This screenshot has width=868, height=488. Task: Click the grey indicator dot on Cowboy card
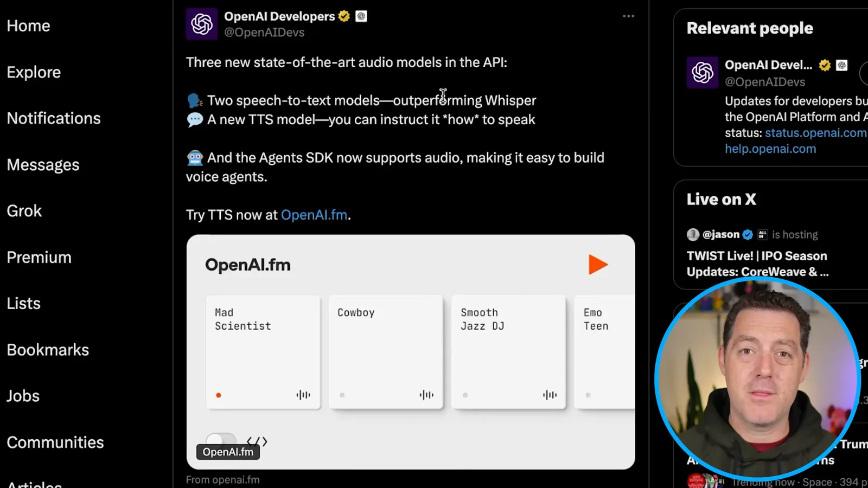pyautogui.click(x=342, y=395)
